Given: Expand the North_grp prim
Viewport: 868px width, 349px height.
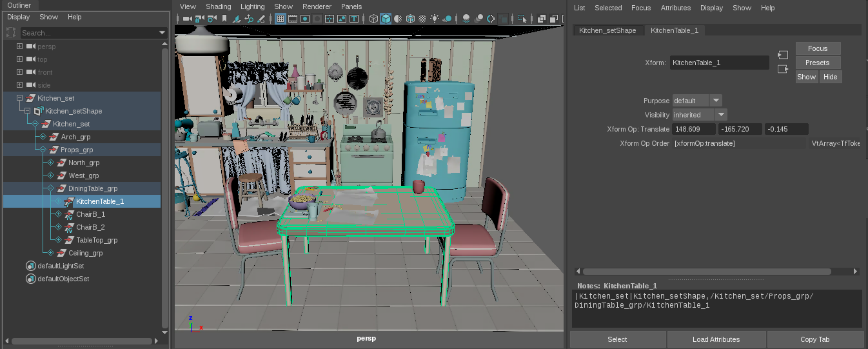Looking at the screenshot, I should click(x=51, y=163).
